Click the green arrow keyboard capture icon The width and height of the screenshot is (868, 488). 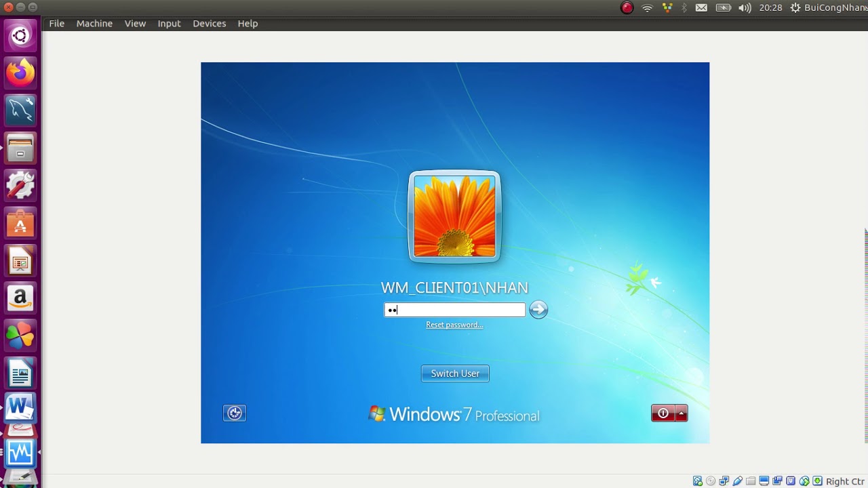coord(817,481)
